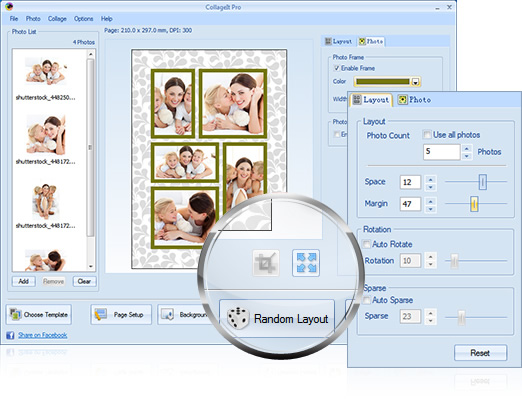Click the Rotation spinner up arrow

pos(431,257)
